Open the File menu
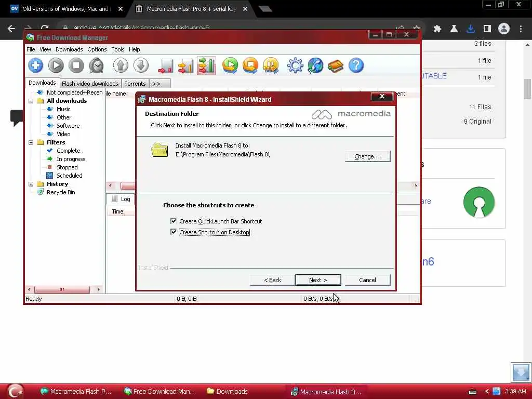 click(31, 49)
